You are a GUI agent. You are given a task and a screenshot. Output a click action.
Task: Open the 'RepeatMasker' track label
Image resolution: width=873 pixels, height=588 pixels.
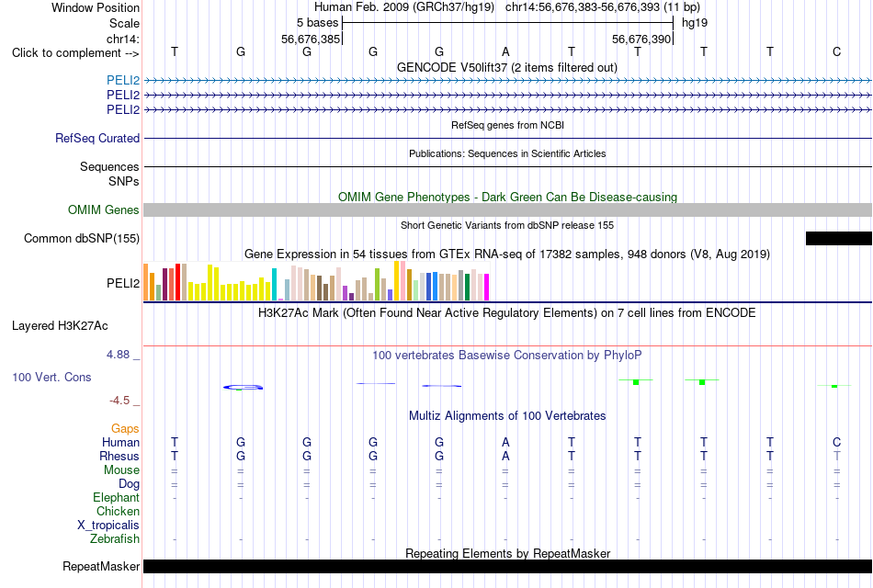pyautogui.click(x=101, y=566)
